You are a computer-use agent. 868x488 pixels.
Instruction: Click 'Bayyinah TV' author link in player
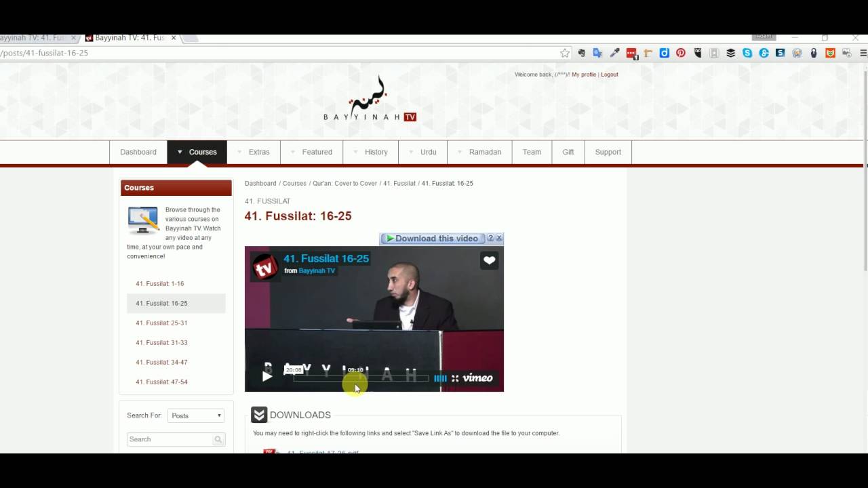(x=317, y=271)
